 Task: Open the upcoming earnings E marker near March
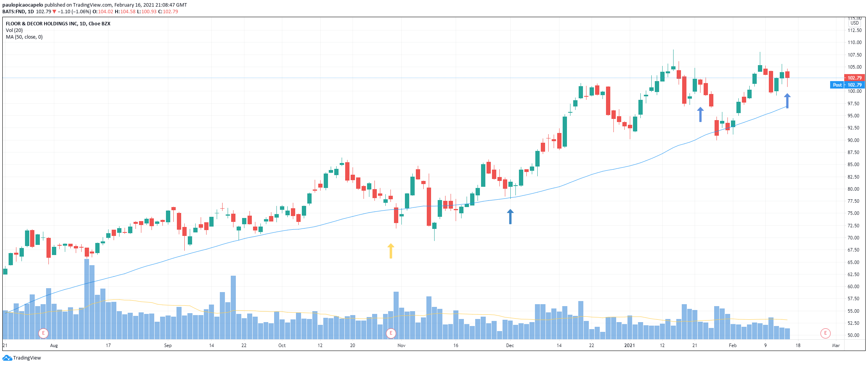(x=825, y=333)
